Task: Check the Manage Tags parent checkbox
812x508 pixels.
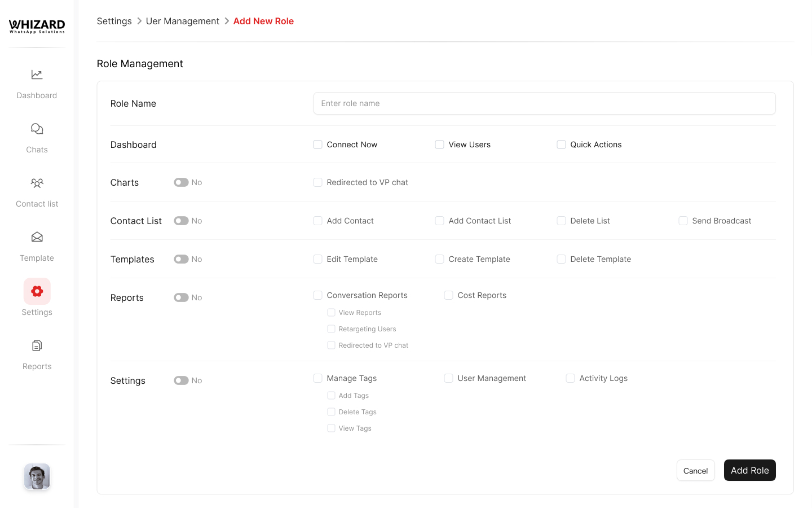Action: click(318, 378)
